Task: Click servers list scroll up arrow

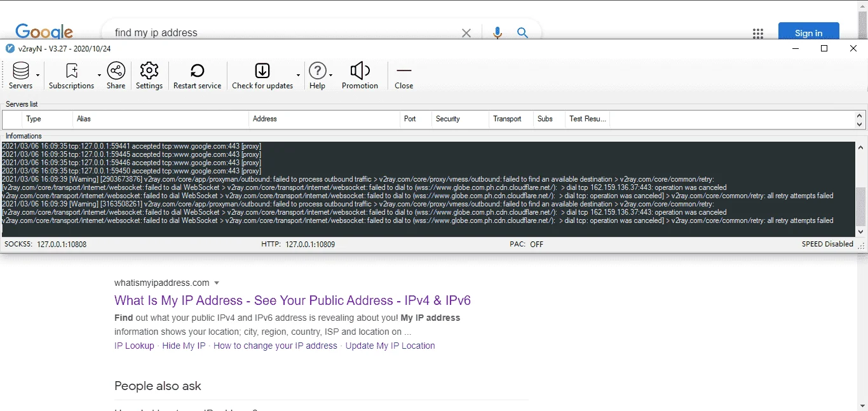Action: (x=860, y=116)
